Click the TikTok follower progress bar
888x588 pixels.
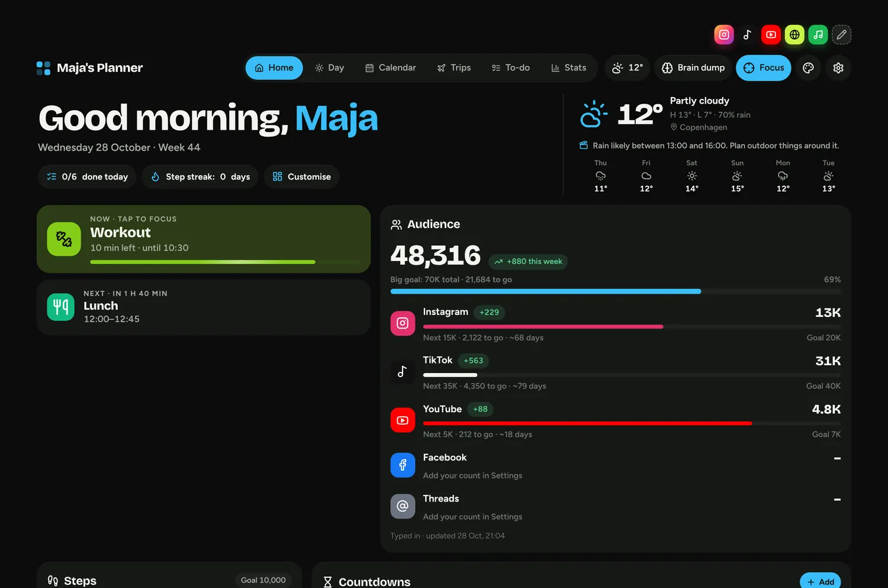click(x=632, y=375)
